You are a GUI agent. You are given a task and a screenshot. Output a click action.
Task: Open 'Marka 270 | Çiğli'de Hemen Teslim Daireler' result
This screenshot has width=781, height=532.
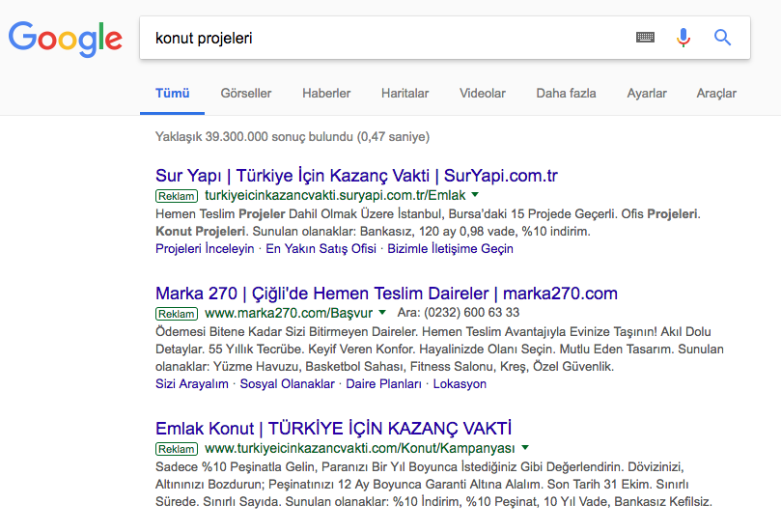coord(386,294)
